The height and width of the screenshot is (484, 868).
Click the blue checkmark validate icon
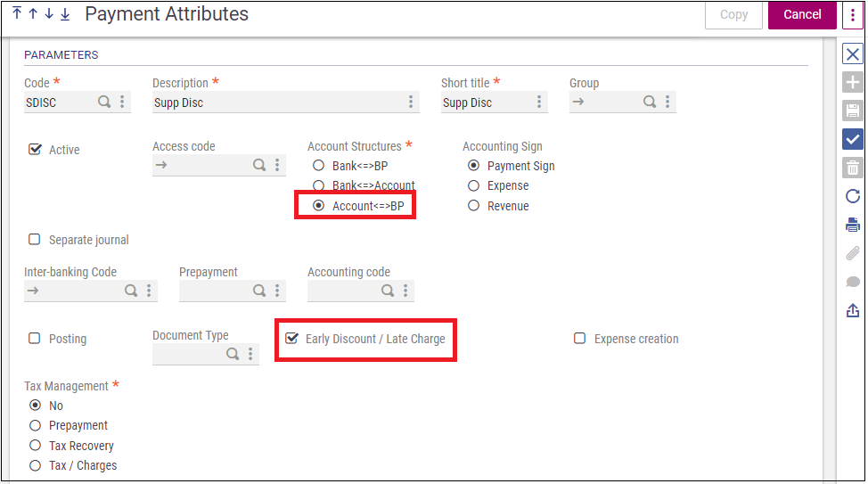[x=853, y=139]
